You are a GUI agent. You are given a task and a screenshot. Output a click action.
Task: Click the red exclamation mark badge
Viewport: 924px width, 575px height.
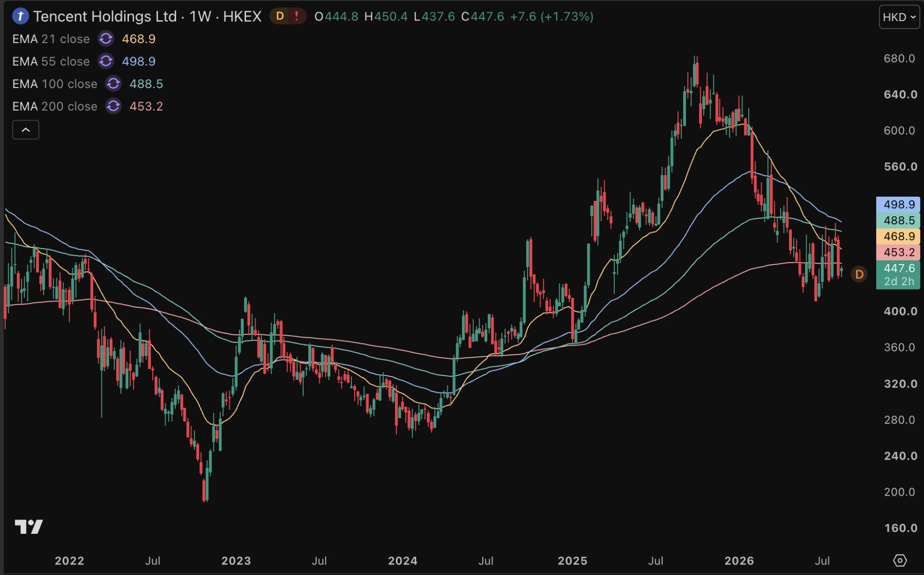pos(297,16)
